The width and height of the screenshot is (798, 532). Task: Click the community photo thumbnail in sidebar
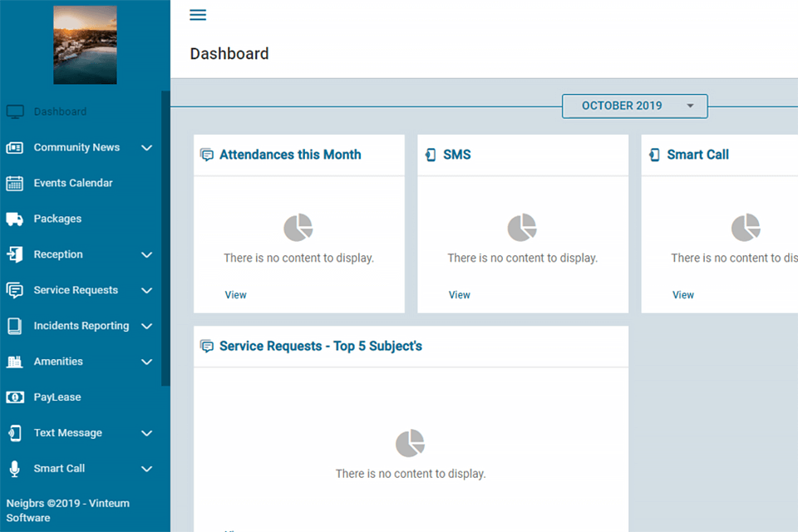[85, 45]
